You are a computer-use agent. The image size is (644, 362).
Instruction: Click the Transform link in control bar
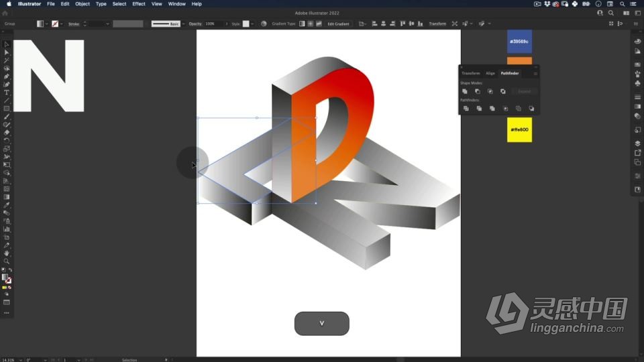click(437, 24)
